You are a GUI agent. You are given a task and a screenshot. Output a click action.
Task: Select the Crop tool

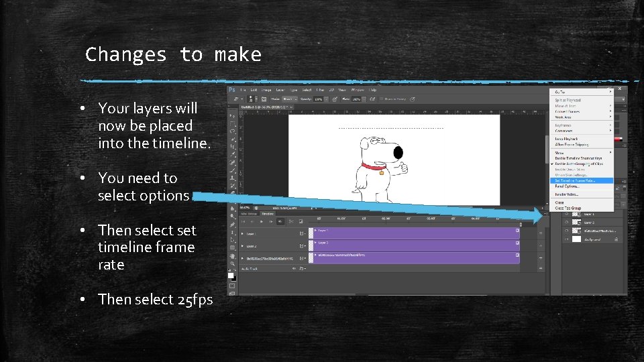(x=233, y=146)
